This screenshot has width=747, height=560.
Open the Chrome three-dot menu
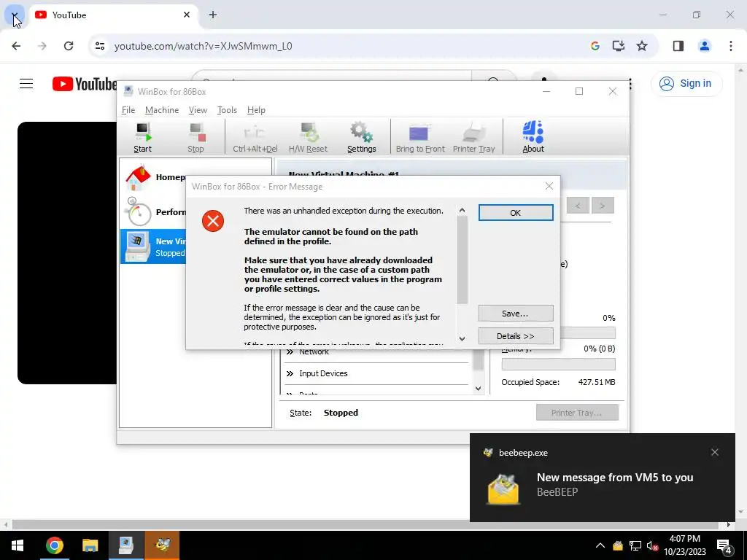click(x=731, y=46)
